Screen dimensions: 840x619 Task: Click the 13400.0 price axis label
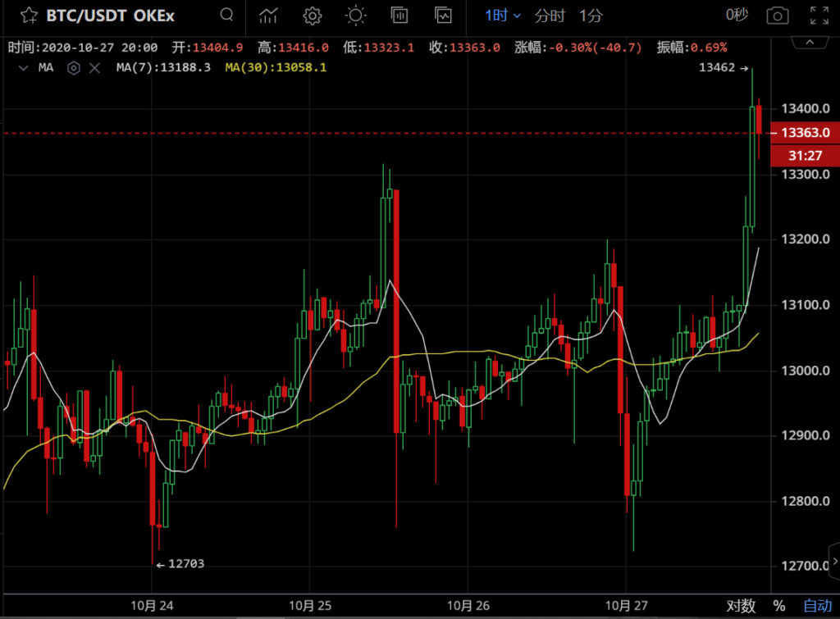tap(806, 109)
